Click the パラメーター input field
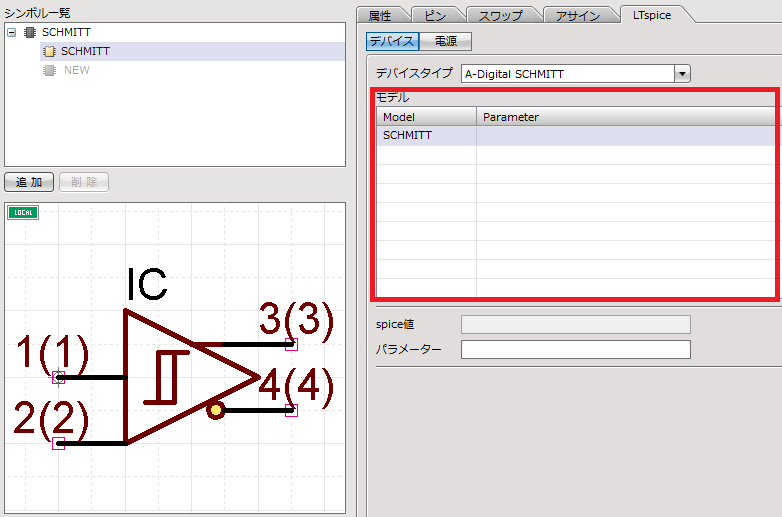782x517 pixels. 575,350
